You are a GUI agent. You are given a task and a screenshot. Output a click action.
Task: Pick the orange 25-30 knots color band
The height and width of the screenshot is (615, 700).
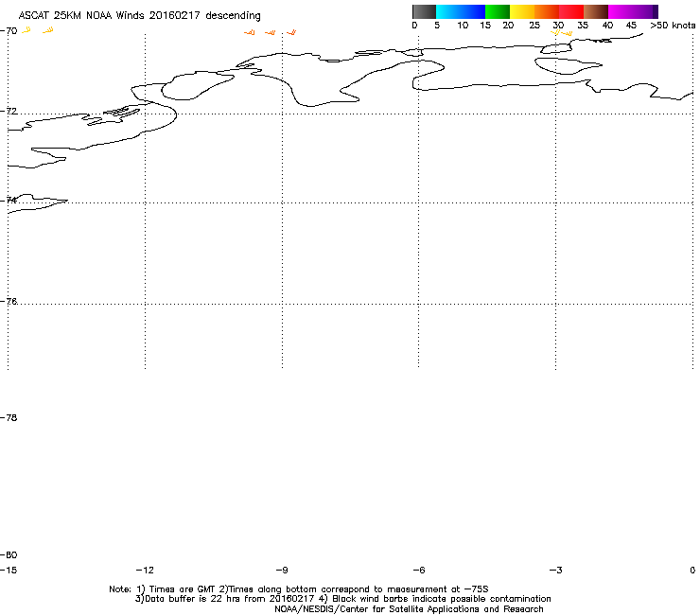547,11
